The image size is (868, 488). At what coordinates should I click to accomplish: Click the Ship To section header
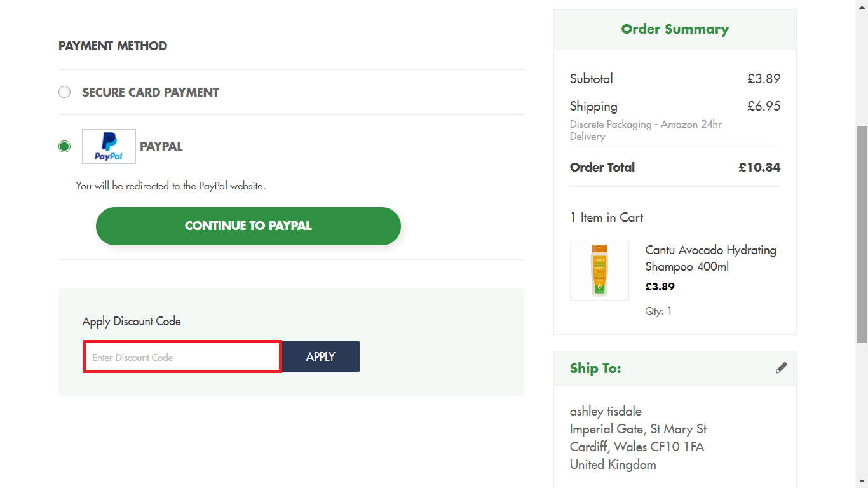[595, 367]
